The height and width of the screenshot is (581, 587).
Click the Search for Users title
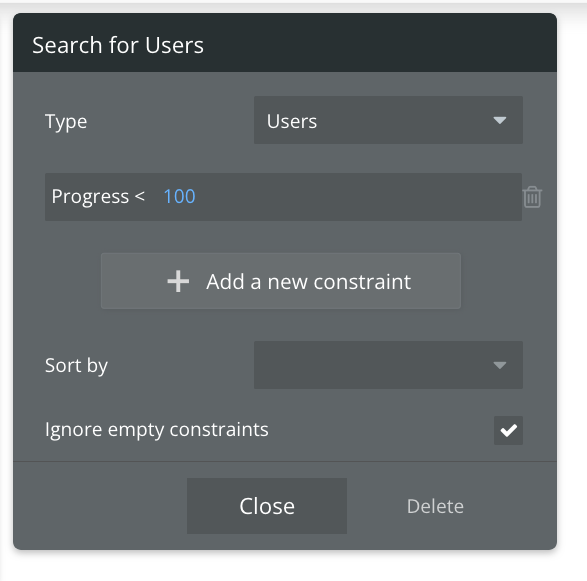click(x=118, y=45)
